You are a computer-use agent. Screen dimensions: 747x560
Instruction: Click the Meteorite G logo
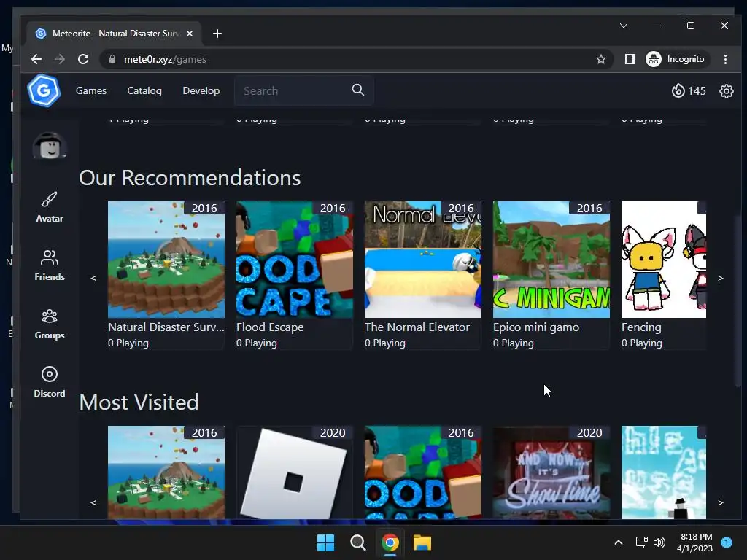click(44, 90)
